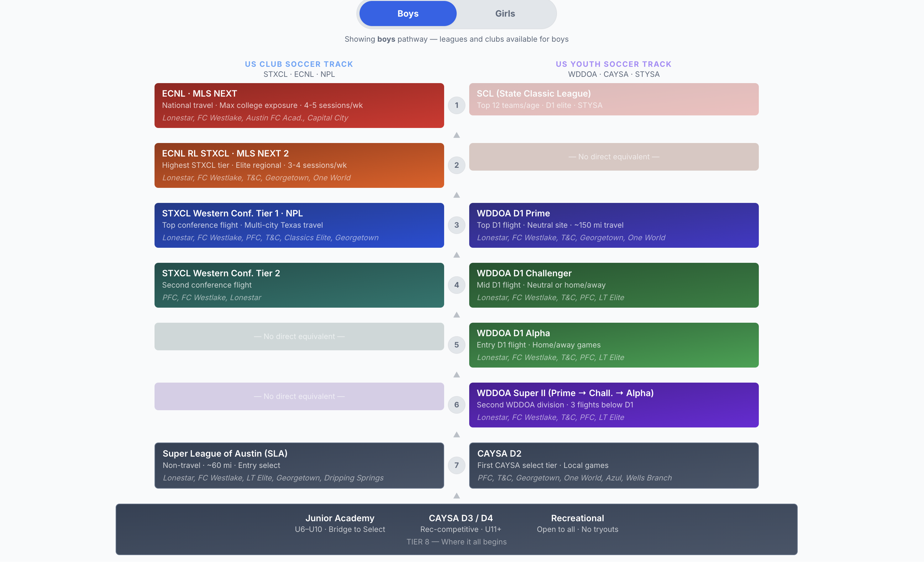Click the CAYSA D3 / D4 heading

pyautogui.click(x=460, y=518)
